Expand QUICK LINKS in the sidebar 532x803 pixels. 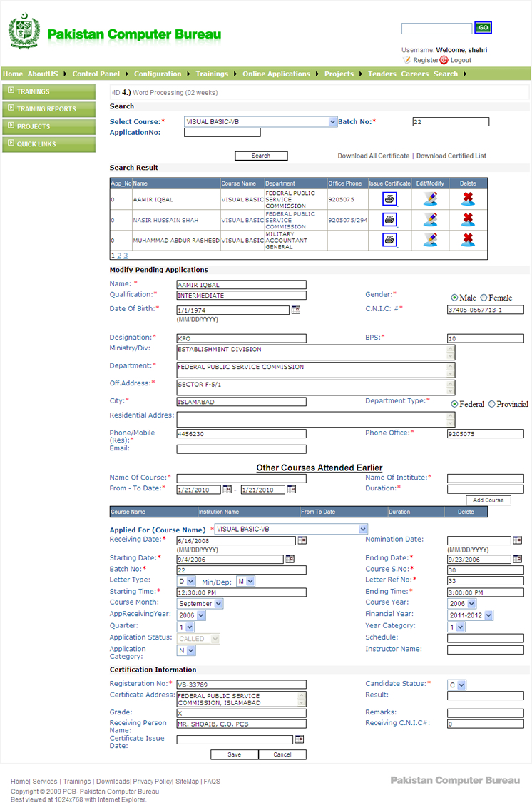coord(48,144)
